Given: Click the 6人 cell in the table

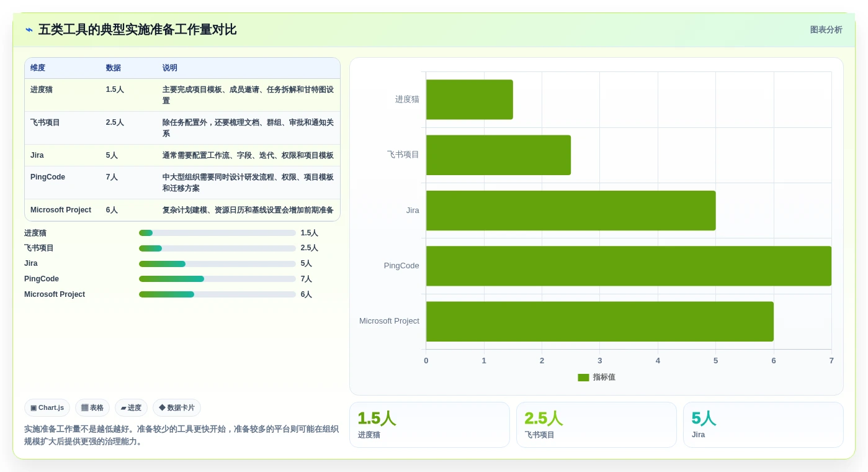Looking at the screenshot, I should (x=112, y=210).
